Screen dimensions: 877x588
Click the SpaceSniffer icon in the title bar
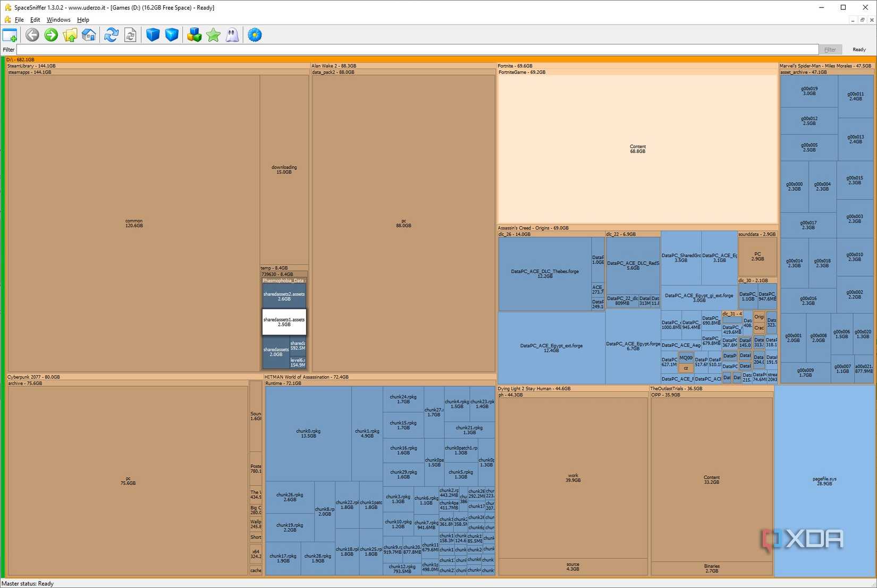tap(7, 7)
